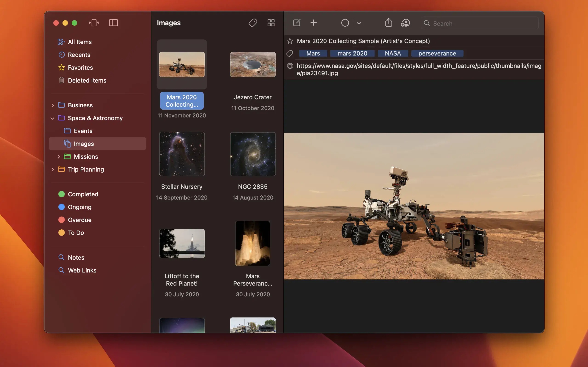
Task: Open the status dropdown arrow in toolbar
Action: [359, 23]
